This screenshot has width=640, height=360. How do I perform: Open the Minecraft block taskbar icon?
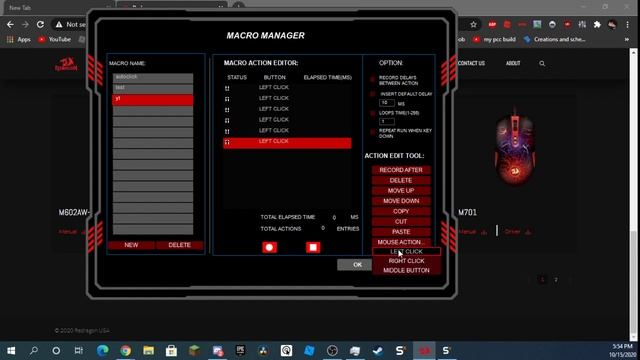[194, 351]
